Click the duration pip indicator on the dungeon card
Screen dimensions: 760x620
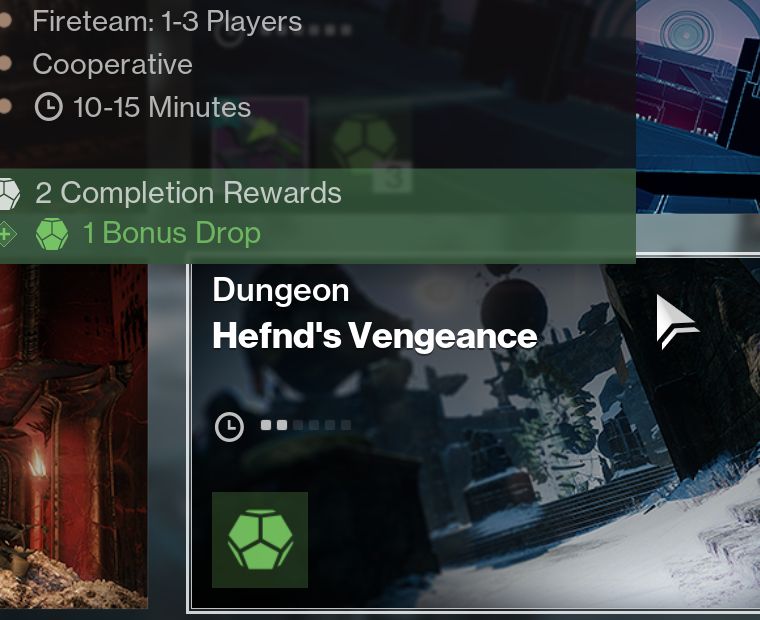tap(306, 425)
